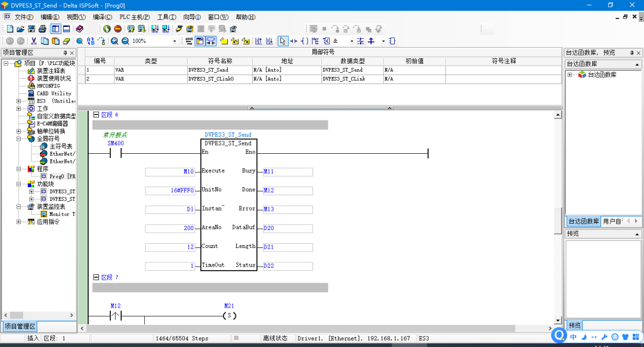Click the M21 set coil
Image resolution: width=644 pixels, height=347 pixels.
click(229, 315)
